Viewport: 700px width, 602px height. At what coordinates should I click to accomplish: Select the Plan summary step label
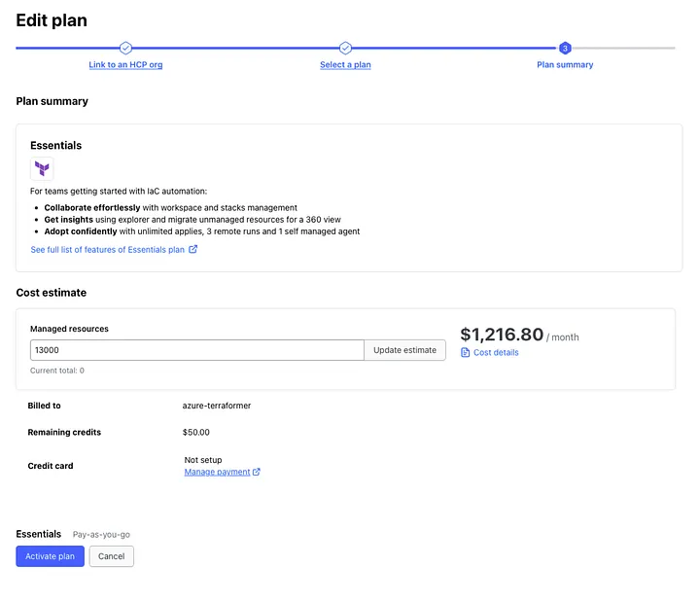pyautogui.click(x=565, y=65)
